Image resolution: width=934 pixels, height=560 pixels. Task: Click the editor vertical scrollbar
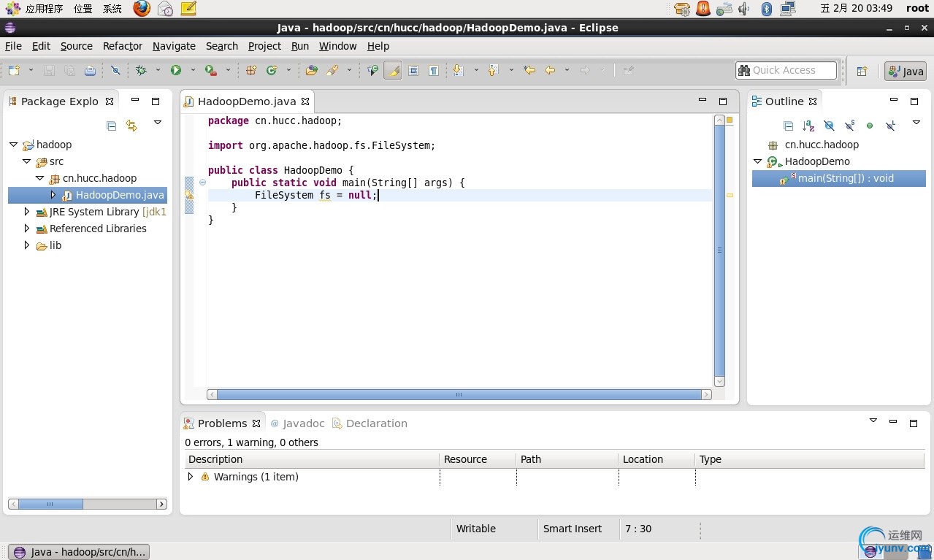pos(719,250)
